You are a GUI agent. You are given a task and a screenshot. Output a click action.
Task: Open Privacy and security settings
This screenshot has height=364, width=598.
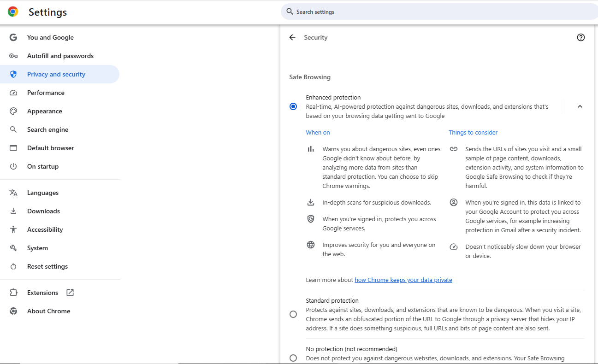pos(56,74)
